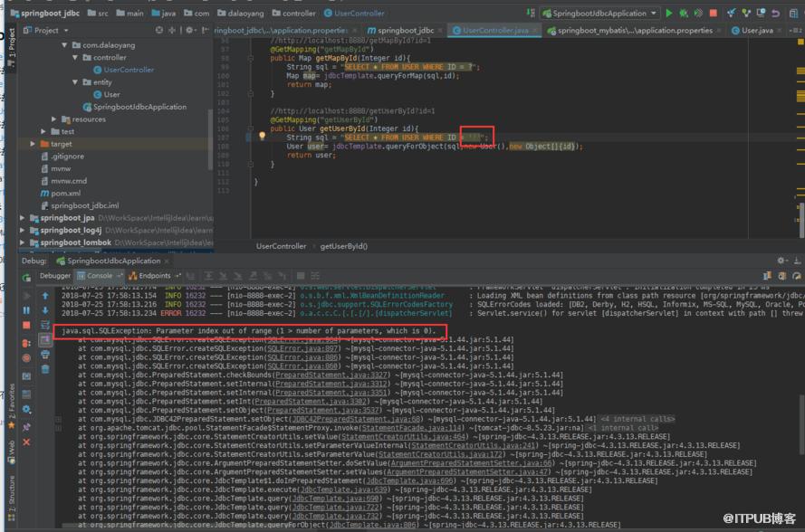Open the JdbcTemplate.java:696 stack trace link

(x=409, y=481)
